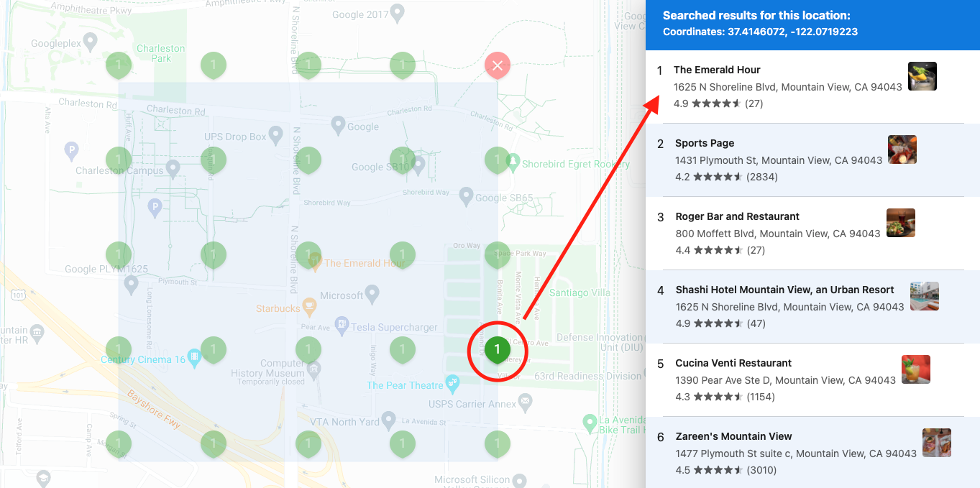This screenshot has height=488, width=980.
Task: Click the green marker near Google PLYM1625
Action: pos(119,254)
